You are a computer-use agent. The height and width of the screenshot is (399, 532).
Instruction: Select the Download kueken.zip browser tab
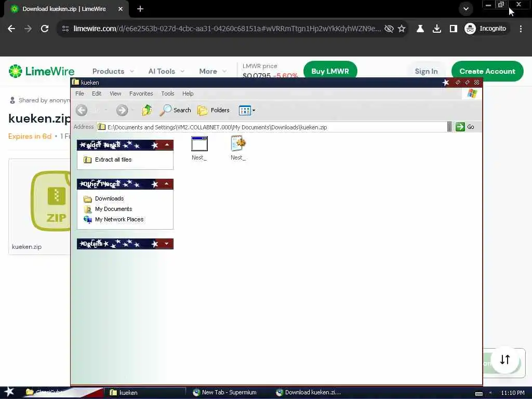point(64,9)
